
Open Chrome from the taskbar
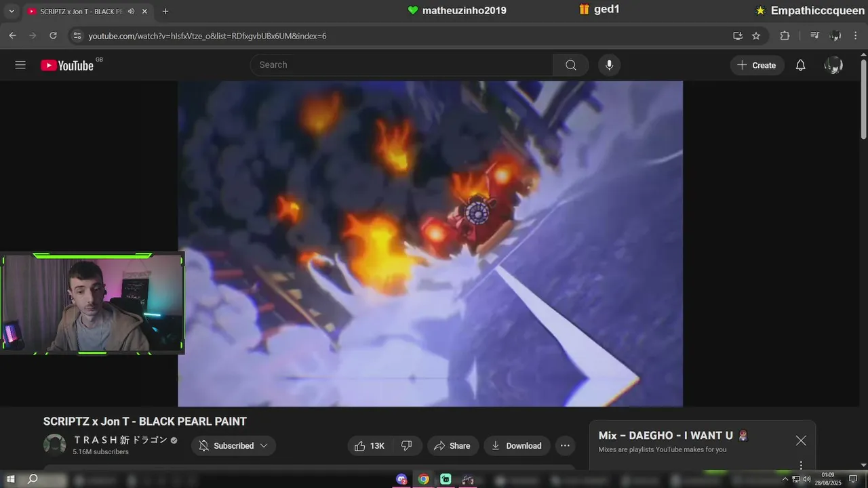pos(424,479)
